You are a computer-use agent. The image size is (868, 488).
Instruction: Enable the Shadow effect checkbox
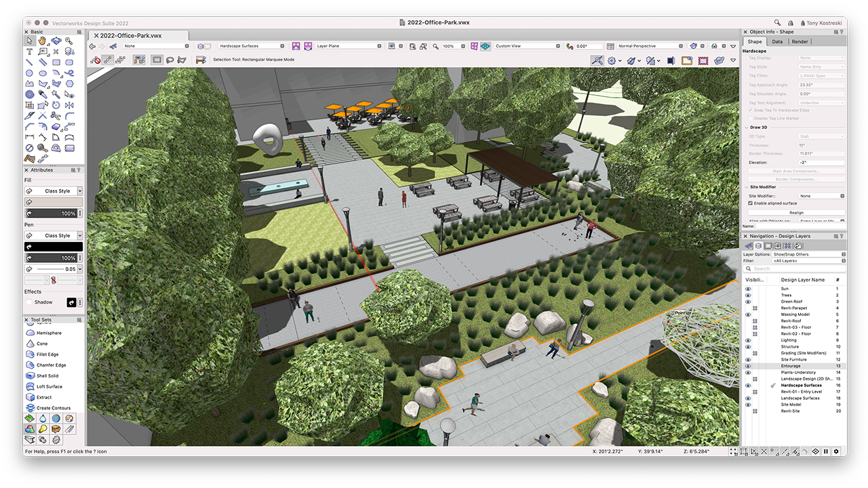pos(29,302)
